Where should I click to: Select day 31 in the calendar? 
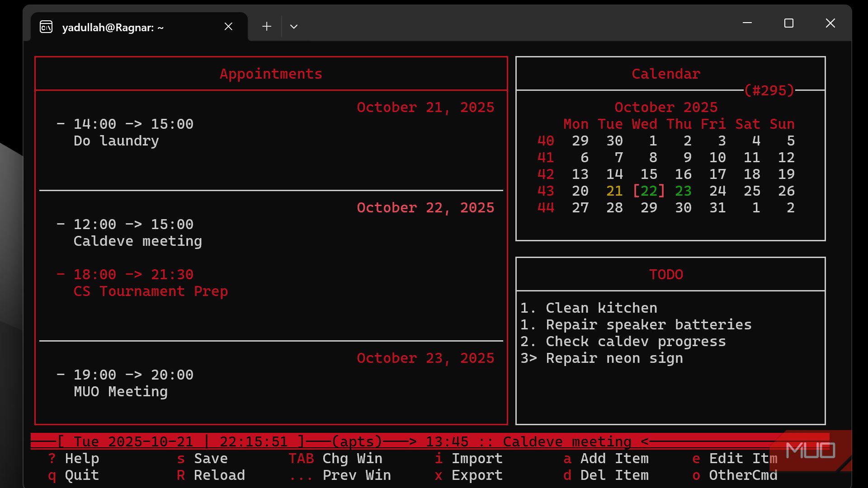pos(717,208)
